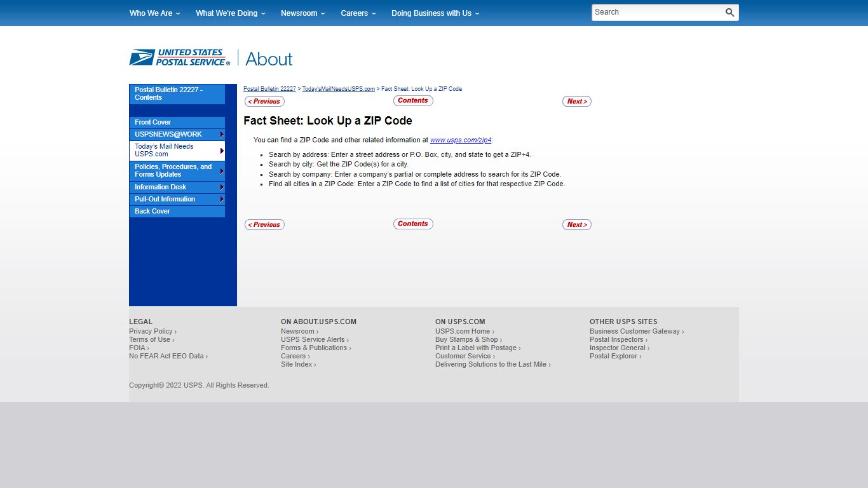
Task: Expand Policies, Procedures, and Forms Updates arrow
Action: click(x=222, y=171)
